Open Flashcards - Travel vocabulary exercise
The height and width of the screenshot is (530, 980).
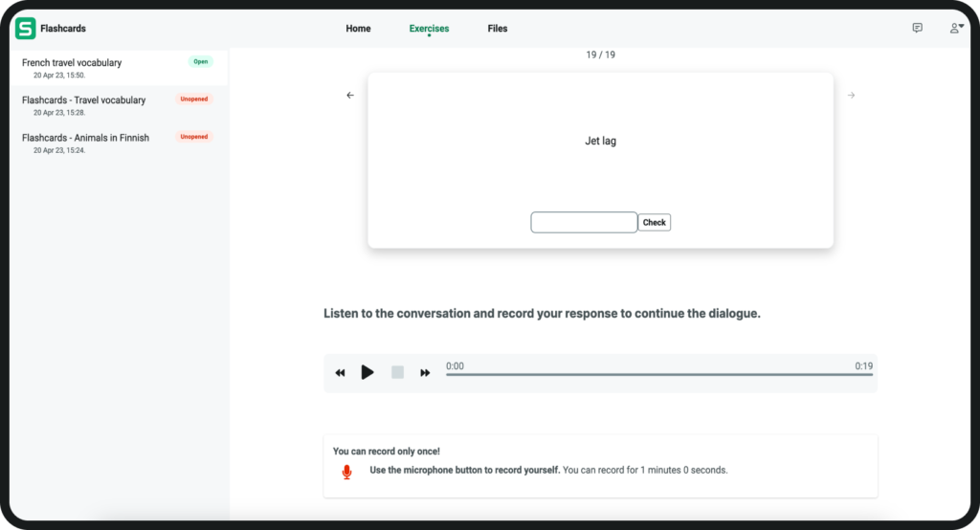pos(83,100)
